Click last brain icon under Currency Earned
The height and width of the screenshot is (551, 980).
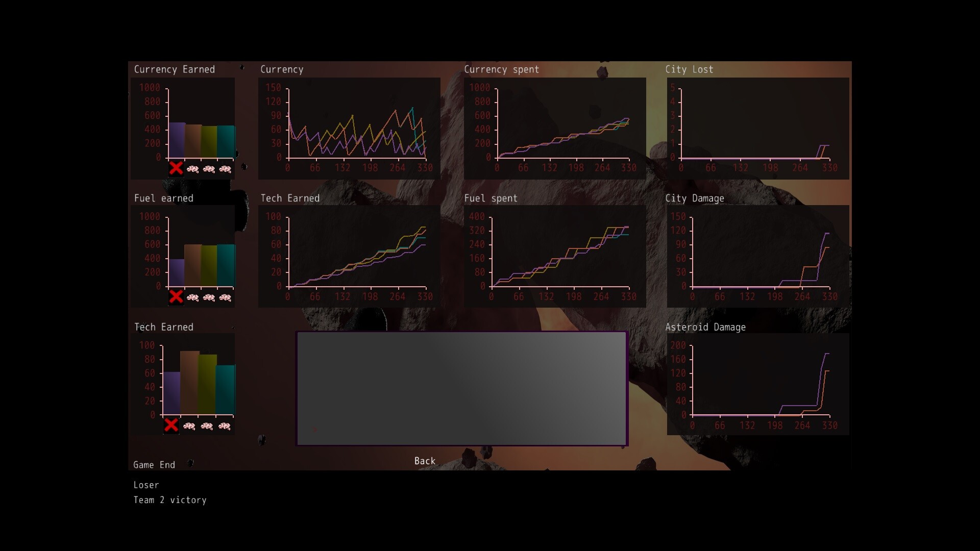(225, 169)
